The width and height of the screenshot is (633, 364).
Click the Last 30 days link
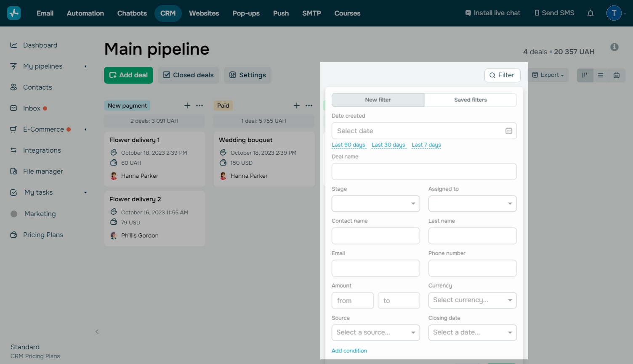point(388,145)
